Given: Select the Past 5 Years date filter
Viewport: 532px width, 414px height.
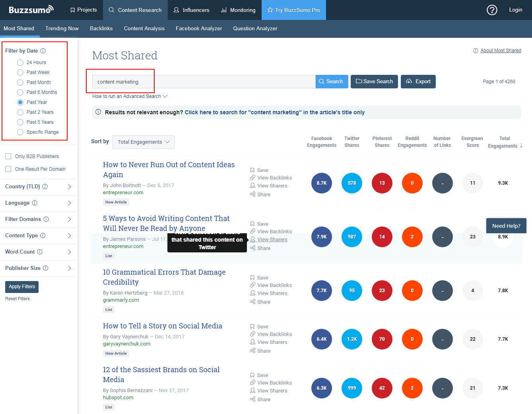Looking at the screenshot, I should (20, 122).
